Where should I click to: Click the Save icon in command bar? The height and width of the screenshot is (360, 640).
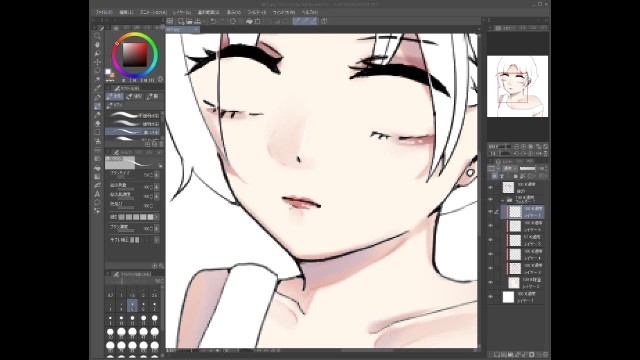[198, 21]
